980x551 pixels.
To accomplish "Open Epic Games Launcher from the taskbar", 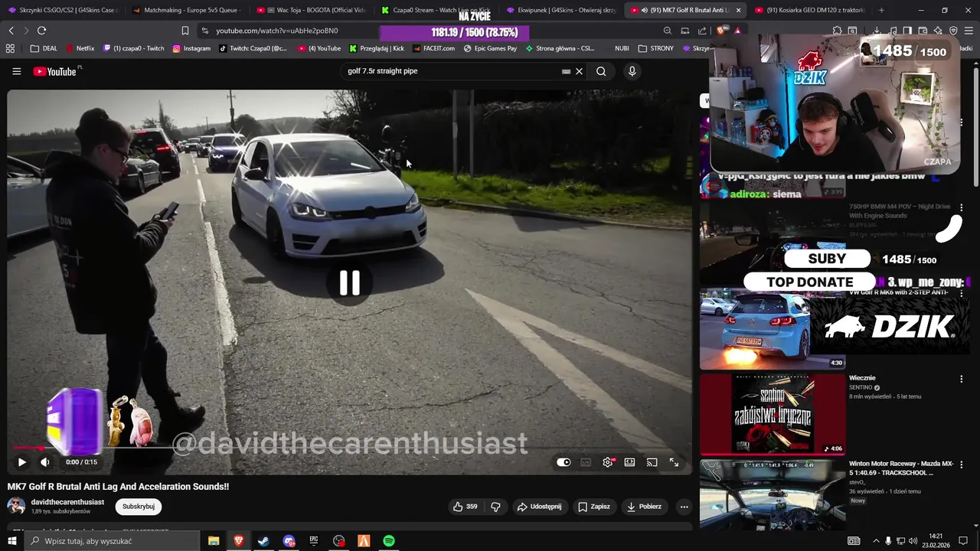I will [x=314, y=541].
